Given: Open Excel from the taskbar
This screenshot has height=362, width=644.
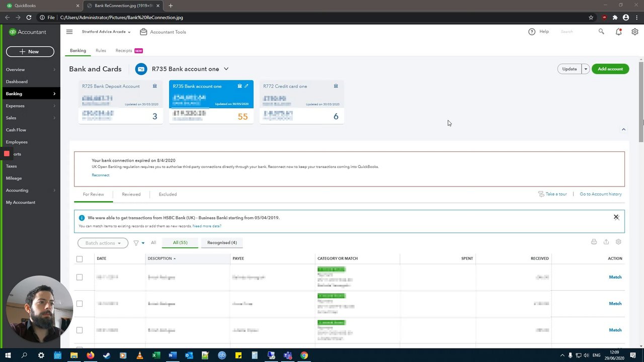Looking at the screenshot, I should click(x=156, y=355).
